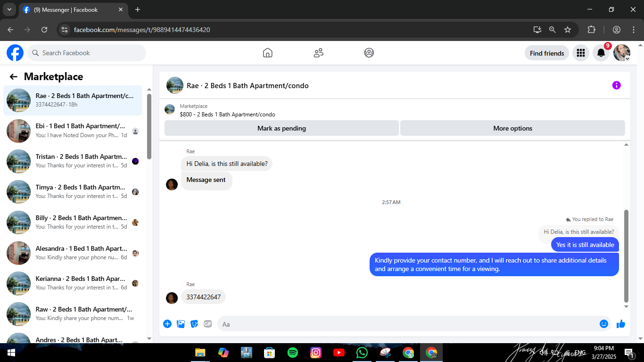644x362 pixels.
Task: Open the Kerianna conversation
Action: [x=73, y=283]
